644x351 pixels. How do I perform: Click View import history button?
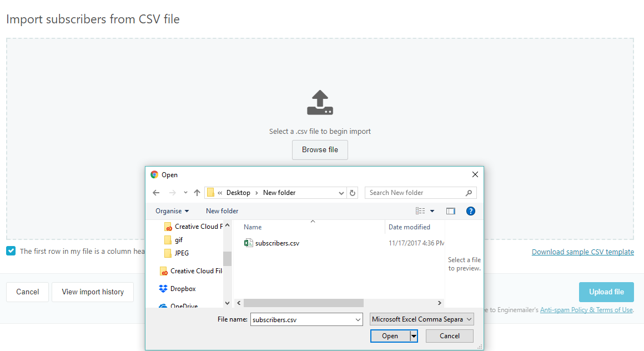point(93,292)
